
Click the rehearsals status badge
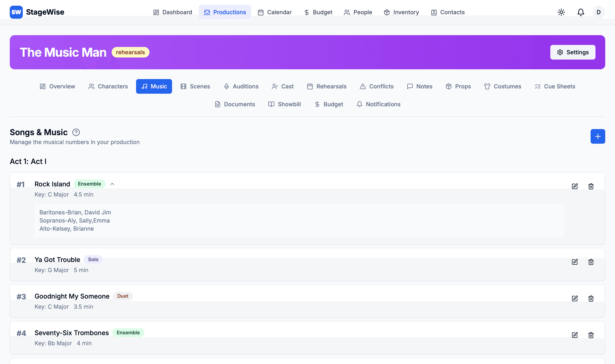click(130, 52)
